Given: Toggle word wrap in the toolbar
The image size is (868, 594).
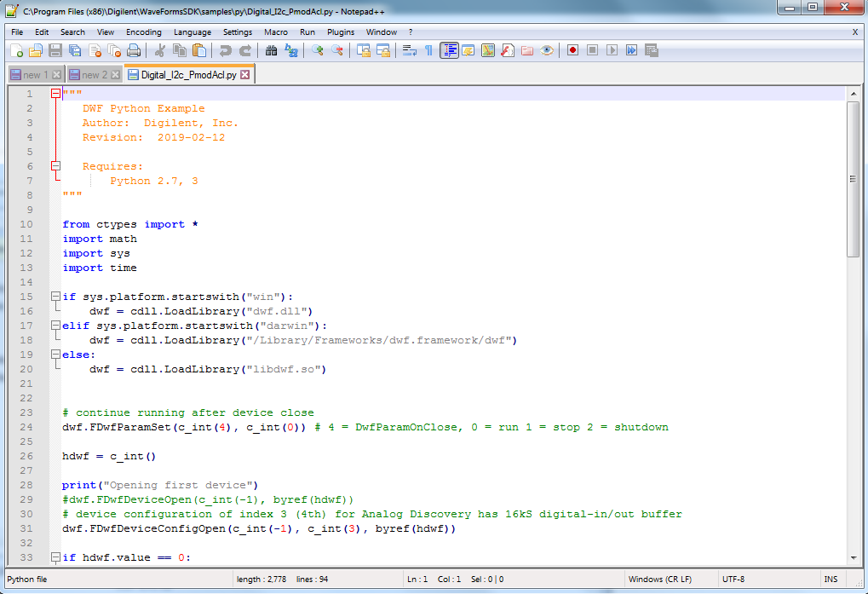Looking at the screenshot, I should [x=409, y=51].
